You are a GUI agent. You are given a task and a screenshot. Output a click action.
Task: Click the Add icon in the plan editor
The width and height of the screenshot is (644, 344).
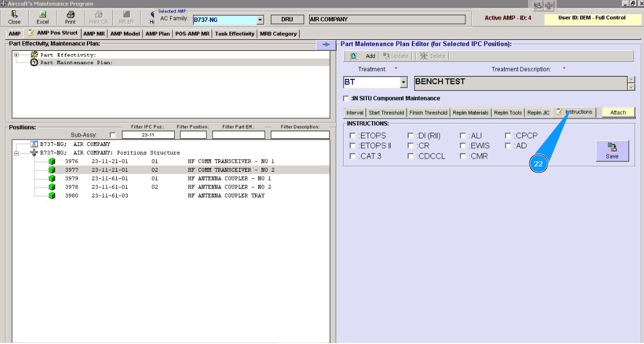354,56
